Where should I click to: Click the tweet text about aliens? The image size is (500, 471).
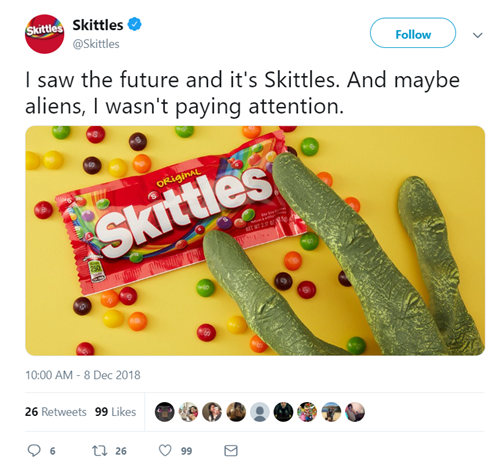[x=242, y=93]
